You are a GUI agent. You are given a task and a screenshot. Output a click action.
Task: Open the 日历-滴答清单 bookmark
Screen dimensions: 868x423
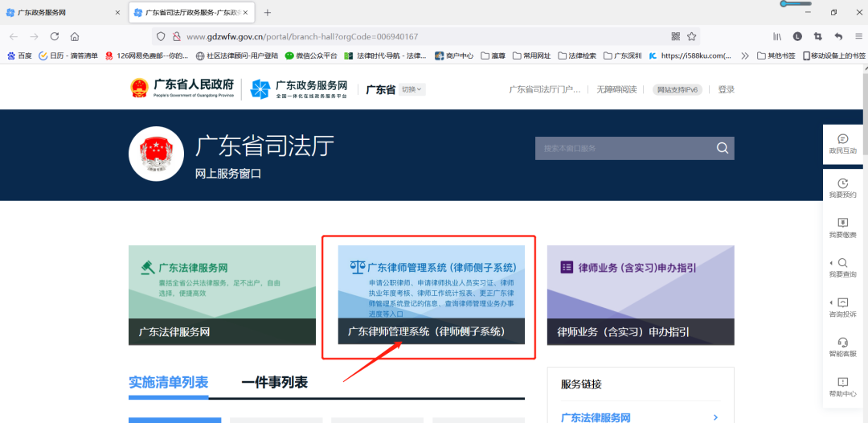(x=68, y=55)
